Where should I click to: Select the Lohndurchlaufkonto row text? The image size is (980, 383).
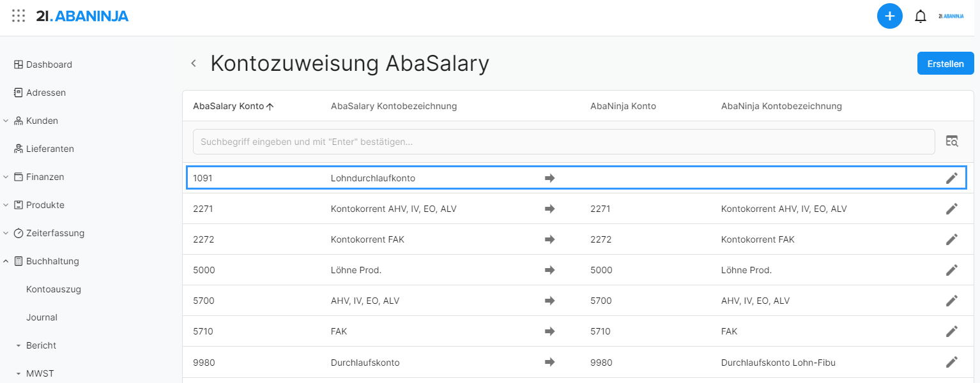(373, 178)
